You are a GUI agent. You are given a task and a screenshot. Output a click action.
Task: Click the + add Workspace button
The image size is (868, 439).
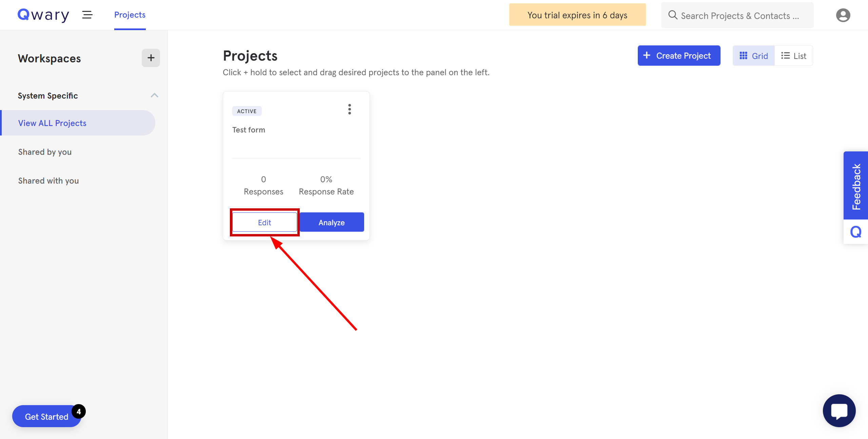point(151,57)
